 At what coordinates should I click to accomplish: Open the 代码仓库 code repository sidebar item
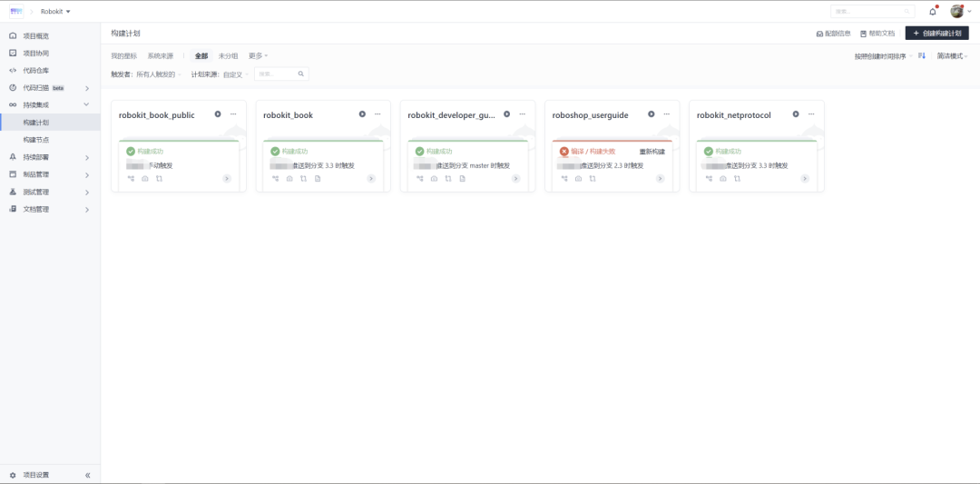[x=36, y=70]
